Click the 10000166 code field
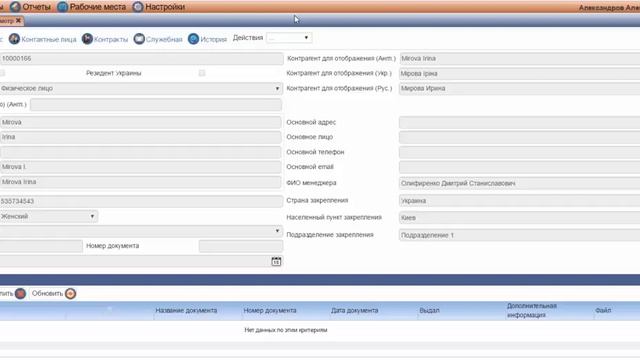The width and height of the screenshot is (640, 360). [141, 59]
